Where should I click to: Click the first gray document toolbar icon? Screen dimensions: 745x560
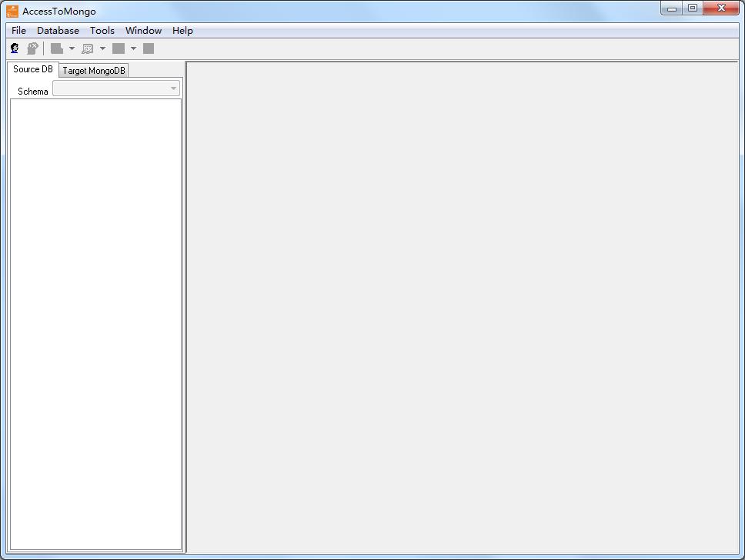click(x=57, y=48)
